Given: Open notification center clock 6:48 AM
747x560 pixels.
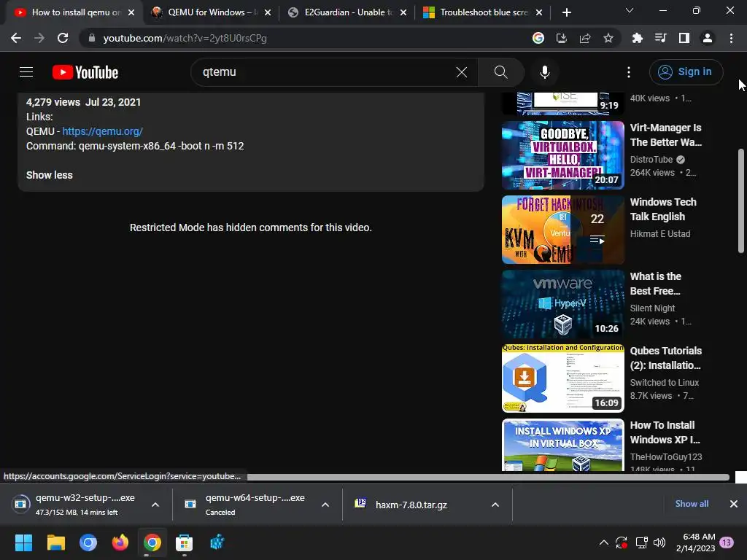Looking at the screenshot, I should pyautogui.click(x=695, y=542).
